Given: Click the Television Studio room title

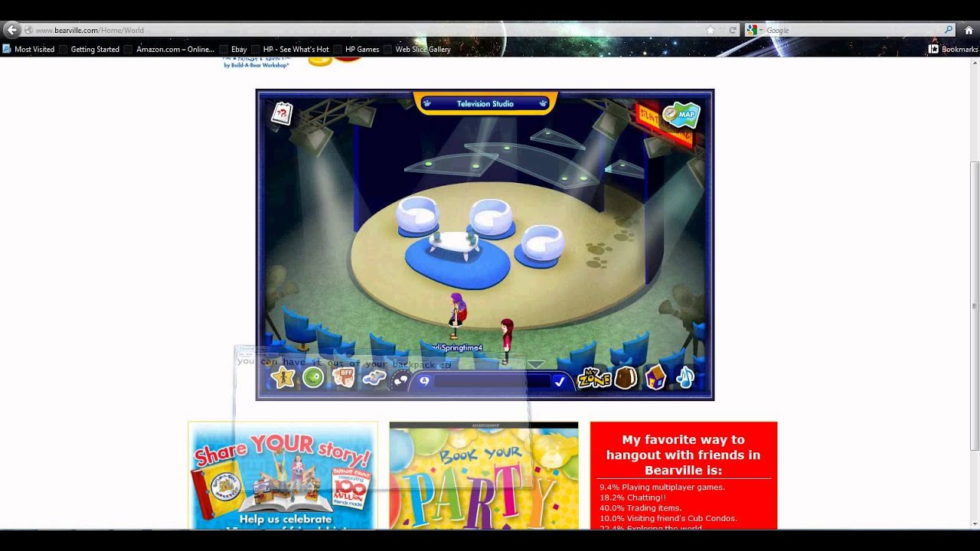Looking at the screenshot, I should 485,103.
